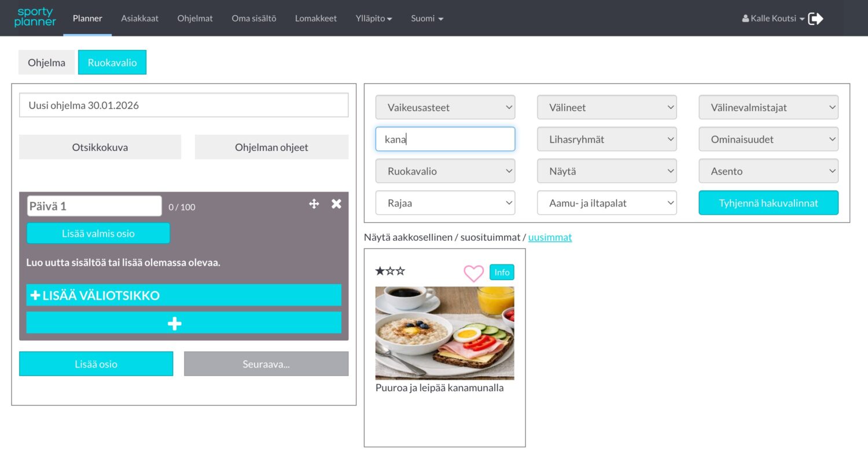Viewport: 868px width, 456px height.
Task: Switch to the Ohjelma tab
Action: [x=46, y=62]
